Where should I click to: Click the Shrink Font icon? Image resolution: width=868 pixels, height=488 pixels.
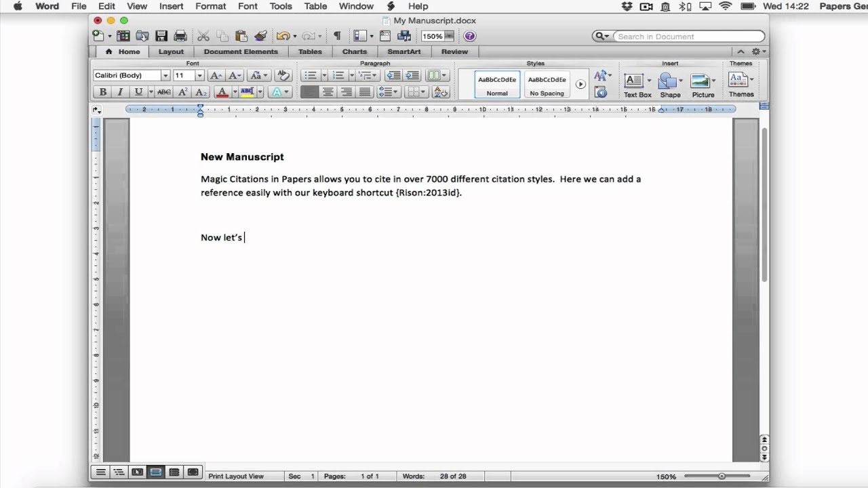235,75
